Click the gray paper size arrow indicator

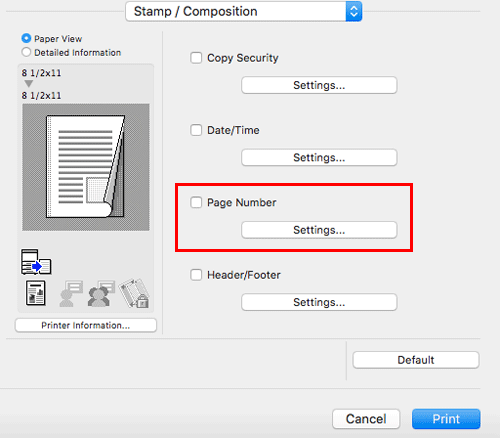pos(29,83)
